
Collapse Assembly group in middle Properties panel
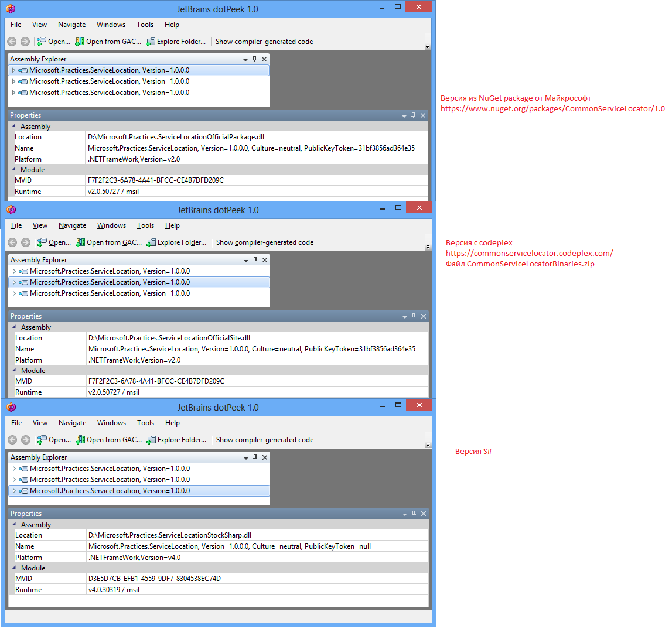[14, 327]
